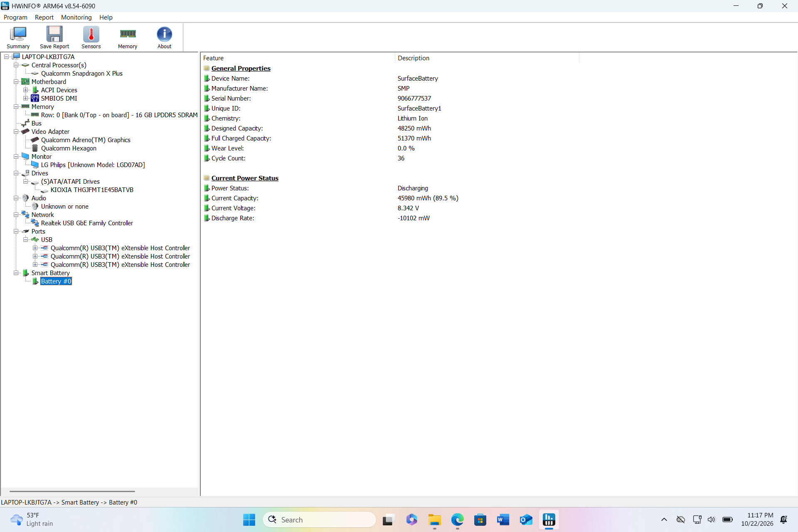
Task: Select the Battery #0 tree item
Action: [x=56, y=281]
